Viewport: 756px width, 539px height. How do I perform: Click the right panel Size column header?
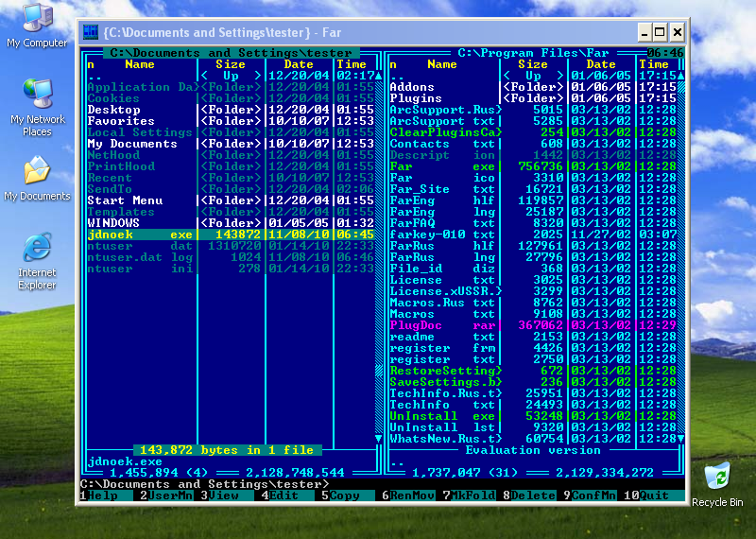coord(532,64)
